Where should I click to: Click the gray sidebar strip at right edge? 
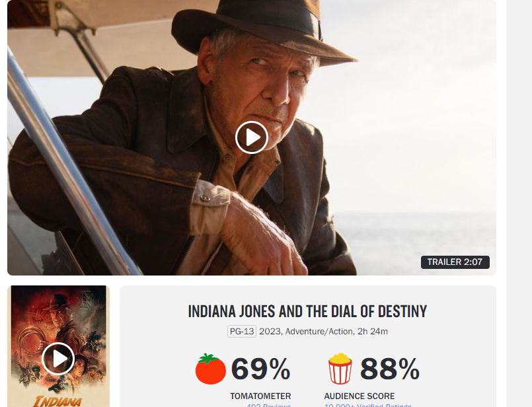click(x=519, y=203)
